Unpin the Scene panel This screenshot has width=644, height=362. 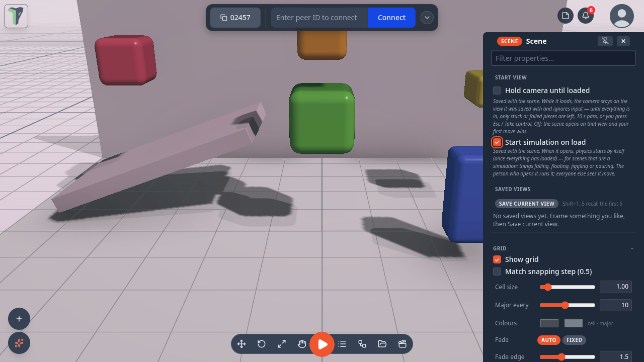(x=605, y=41)
